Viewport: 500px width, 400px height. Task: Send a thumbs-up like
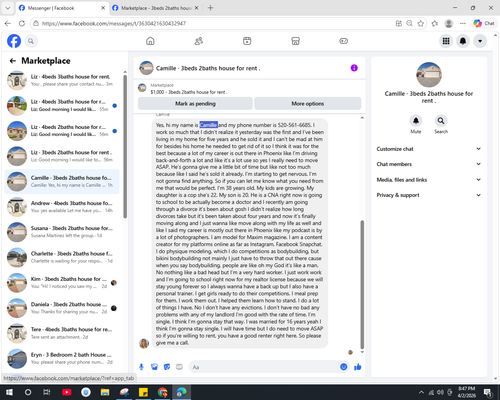click(x=358, y=367)
